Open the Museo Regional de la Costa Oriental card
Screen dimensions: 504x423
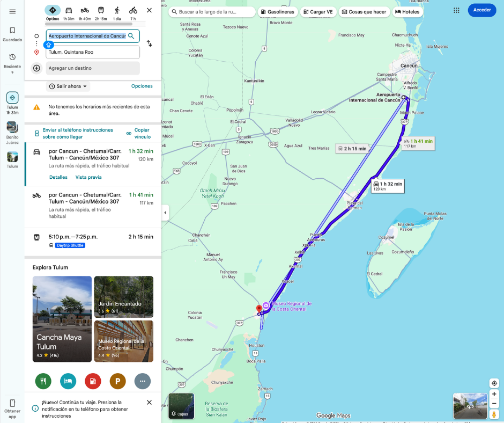124,341
